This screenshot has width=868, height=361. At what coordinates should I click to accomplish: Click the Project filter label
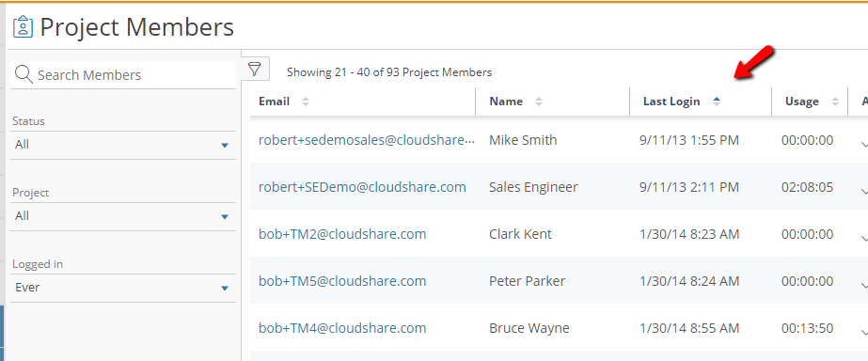click(x=31, y=193)
